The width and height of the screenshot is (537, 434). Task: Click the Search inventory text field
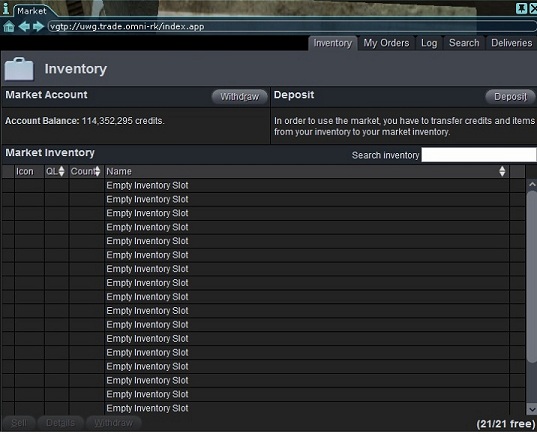479,155
